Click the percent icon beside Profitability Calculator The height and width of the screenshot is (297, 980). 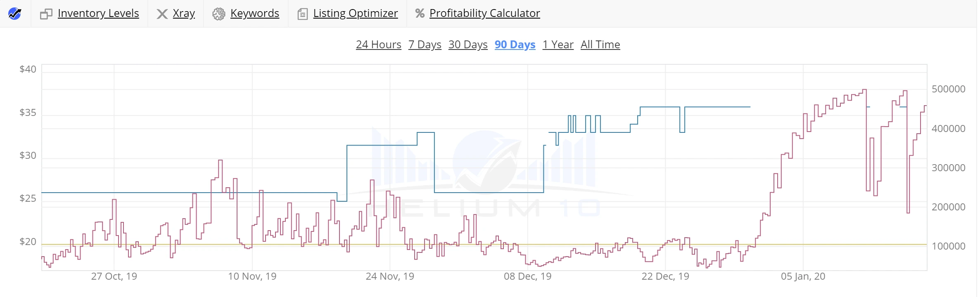[420, 14]
